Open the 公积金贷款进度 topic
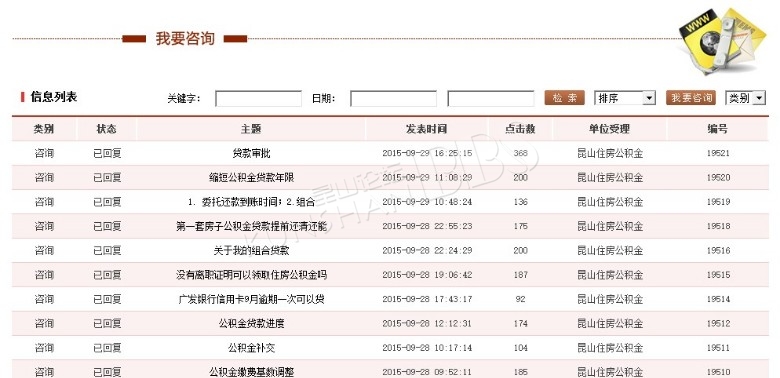 pyautogui.click(x=251, y=324)
